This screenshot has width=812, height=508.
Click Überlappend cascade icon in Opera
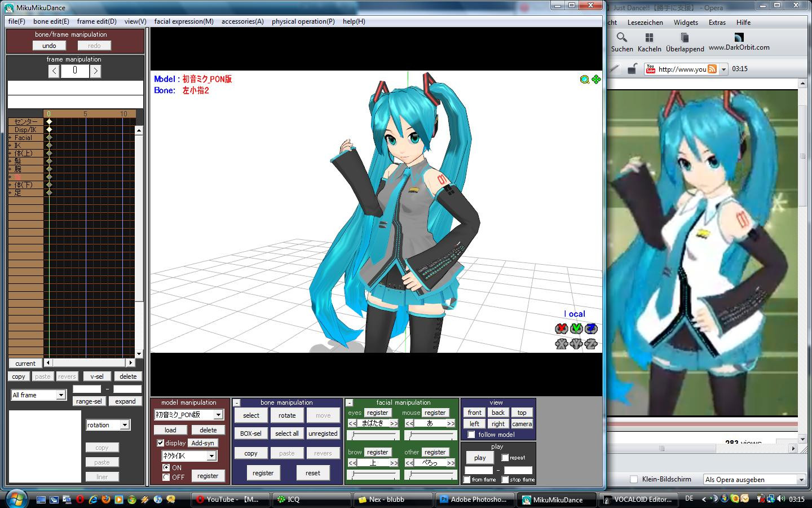[685, 37]
